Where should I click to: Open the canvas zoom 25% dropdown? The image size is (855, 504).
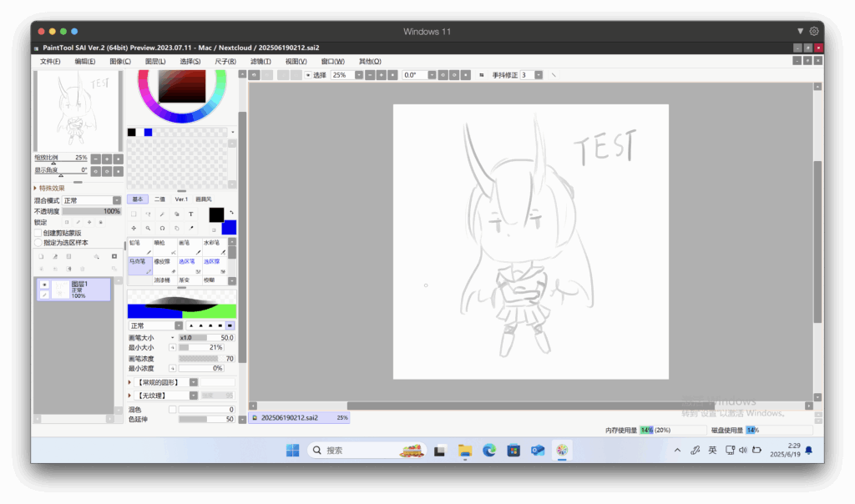point(359,75)
